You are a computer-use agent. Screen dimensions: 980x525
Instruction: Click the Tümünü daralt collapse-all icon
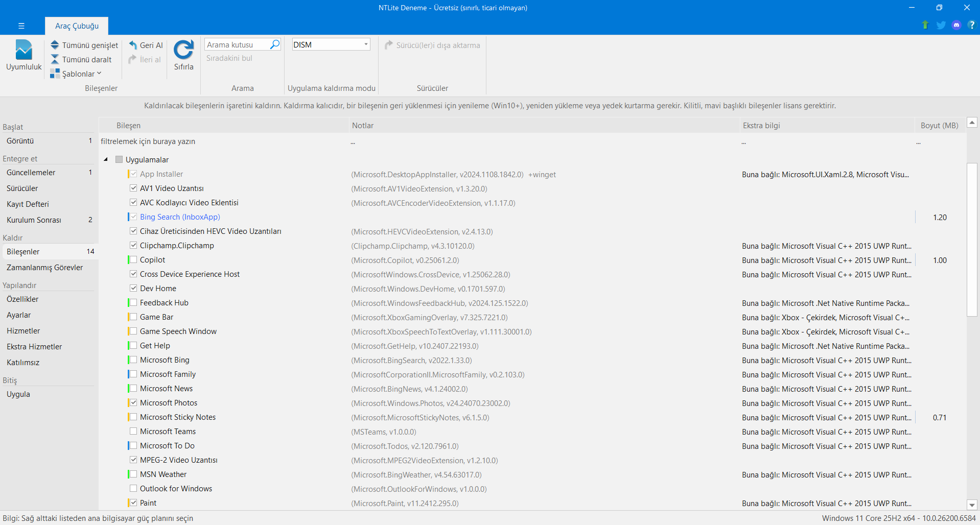point(55,59)
